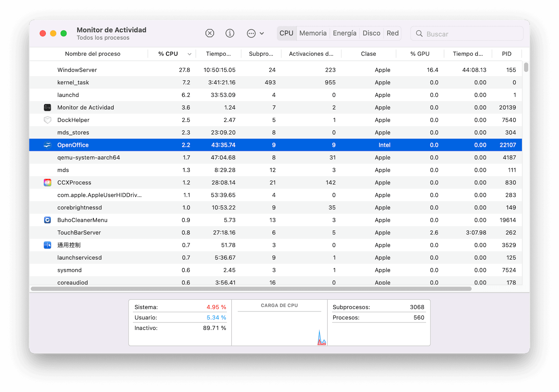
Task: Open the more options ellipsis menu
Action: click(255, 34)
